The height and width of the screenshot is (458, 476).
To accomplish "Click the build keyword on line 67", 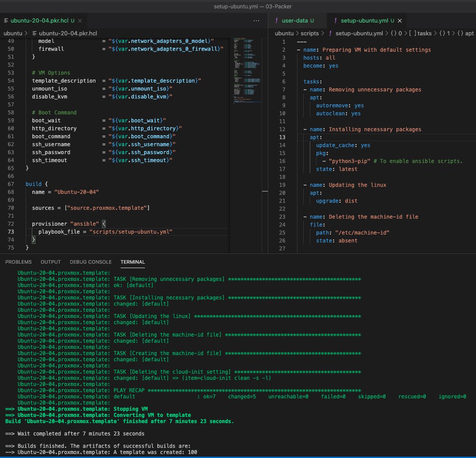I will click(34, 184).
